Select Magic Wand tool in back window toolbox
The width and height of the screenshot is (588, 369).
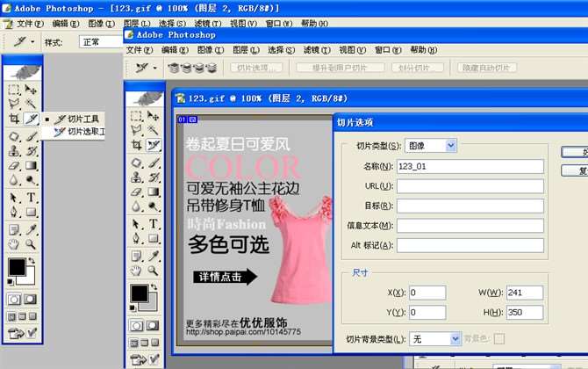point(31,104)
